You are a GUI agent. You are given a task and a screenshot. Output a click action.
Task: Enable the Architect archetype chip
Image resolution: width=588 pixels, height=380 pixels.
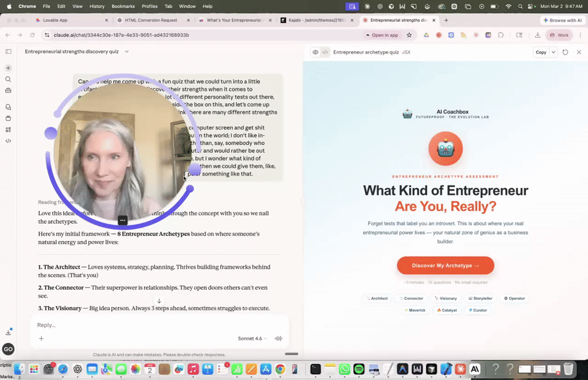pyautogui.click(x=377, y=298)
